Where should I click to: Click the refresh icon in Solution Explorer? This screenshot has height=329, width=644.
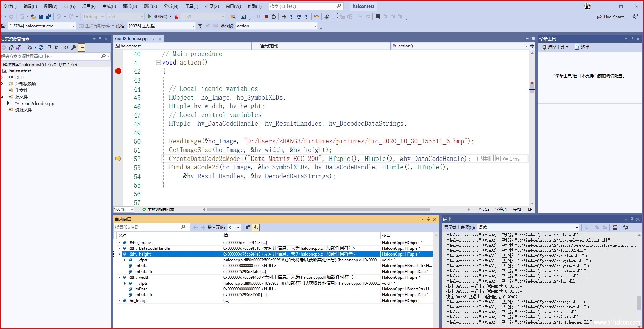click(x=41, y=47)
